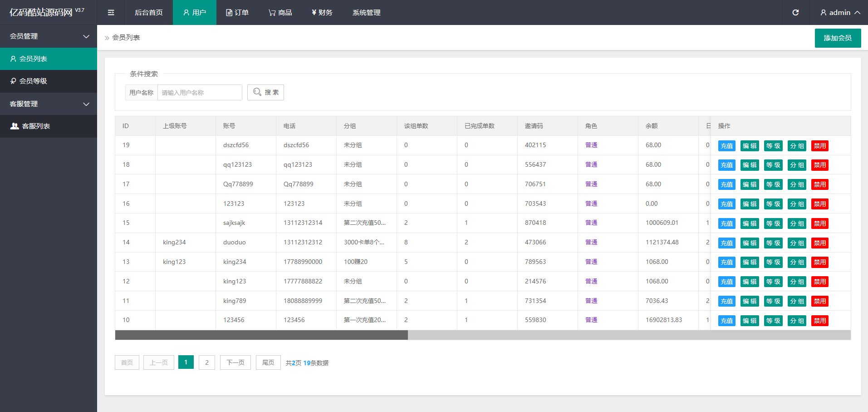Open the 商品 top menu
The width and height of the screenshot is (868, 412).
[x=280, y=12]
